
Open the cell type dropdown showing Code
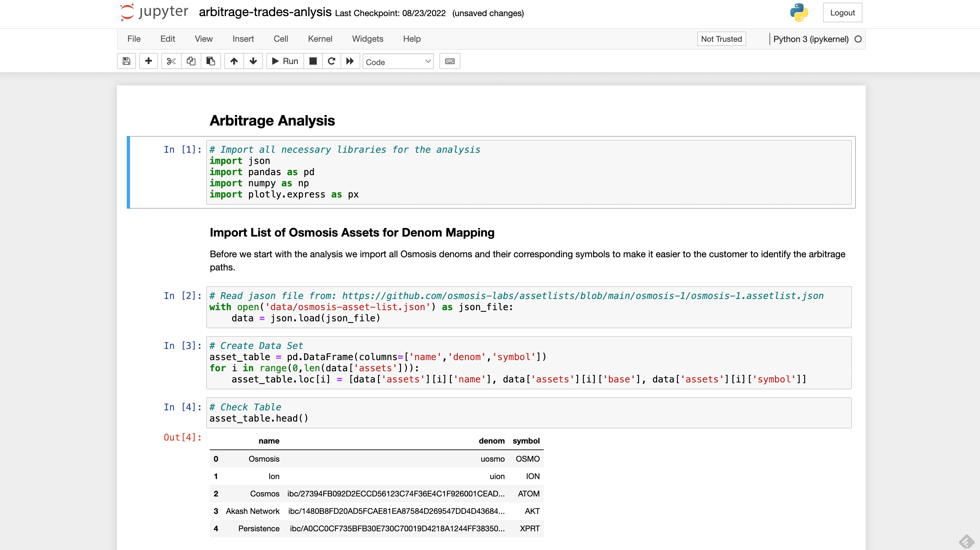point(398,61)
